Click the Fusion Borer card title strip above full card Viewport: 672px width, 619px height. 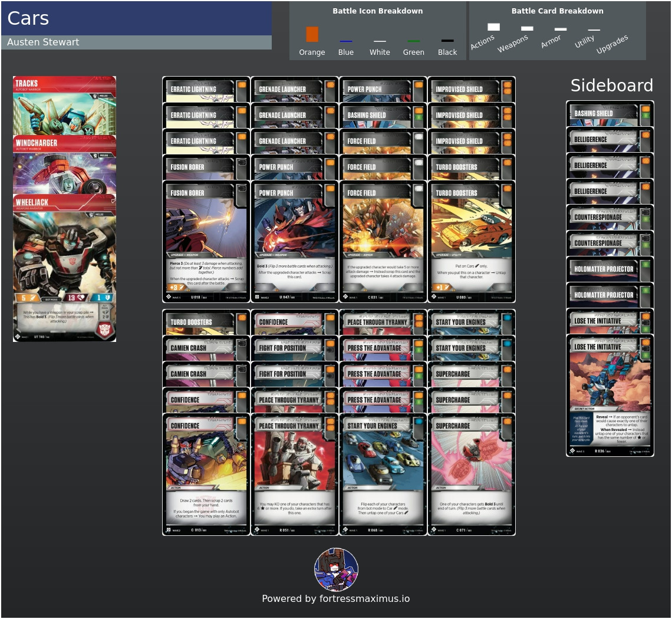206,167
